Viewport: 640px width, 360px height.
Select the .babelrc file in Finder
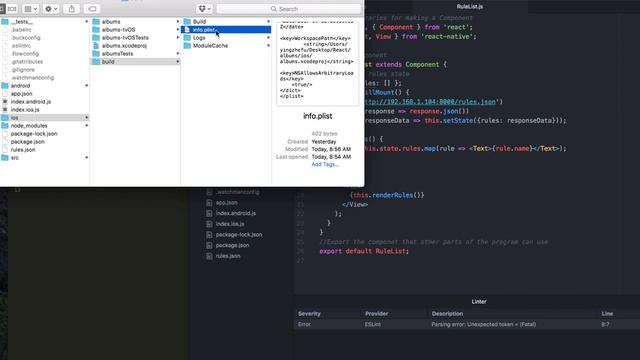pyautogui.click(x=21, y=30)
